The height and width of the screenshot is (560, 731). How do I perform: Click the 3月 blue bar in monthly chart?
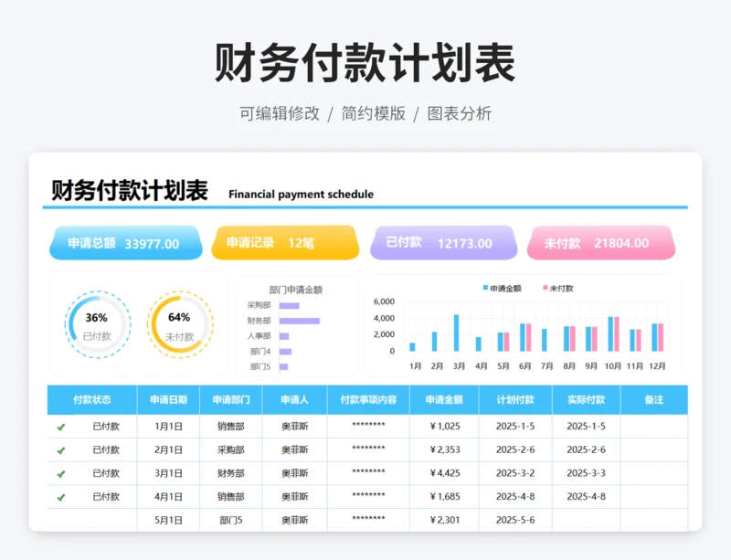456,333
